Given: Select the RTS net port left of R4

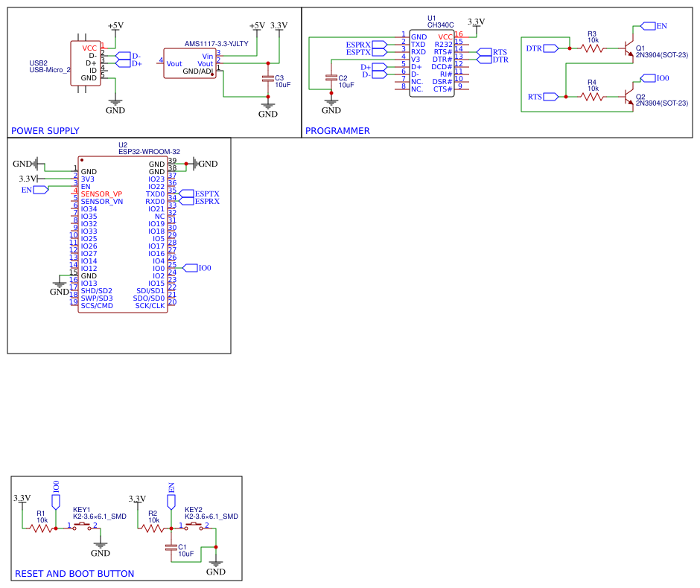Looking at the screenshot, I should pos(543,96).
